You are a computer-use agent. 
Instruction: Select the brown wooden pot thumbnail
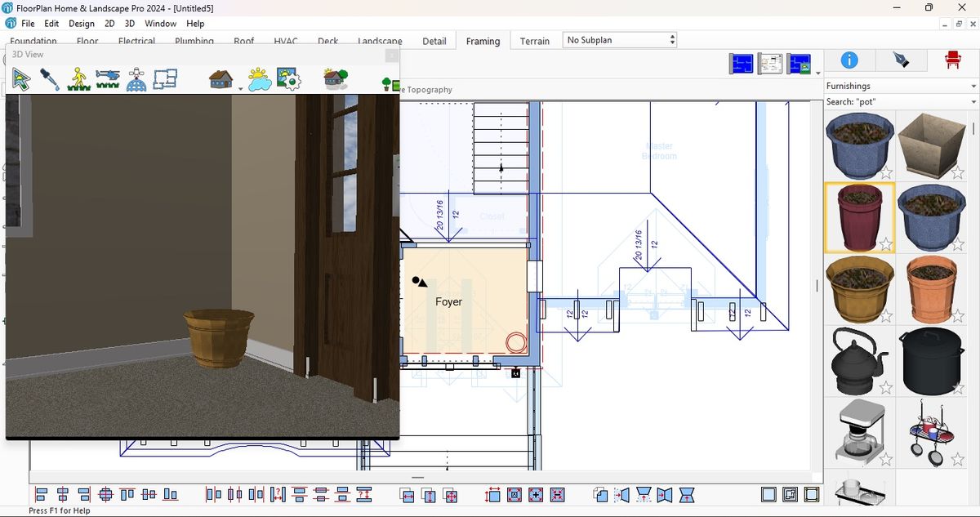coord(859,287)
